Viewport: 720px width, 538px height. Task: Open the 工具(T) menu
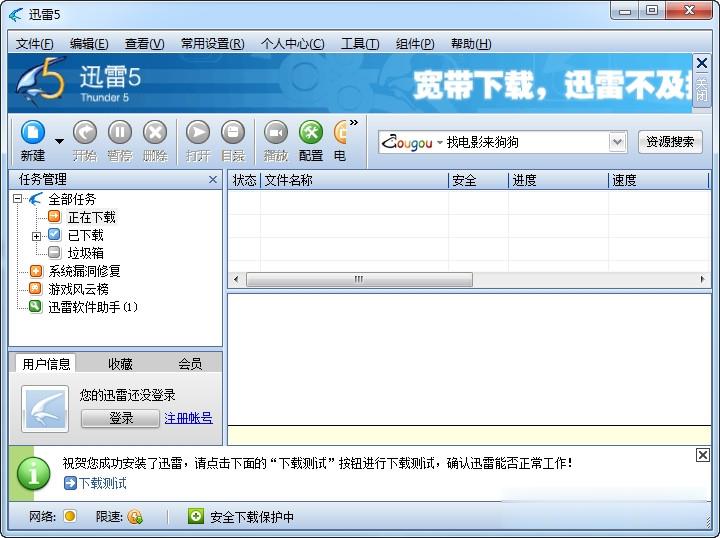point(360,44)
